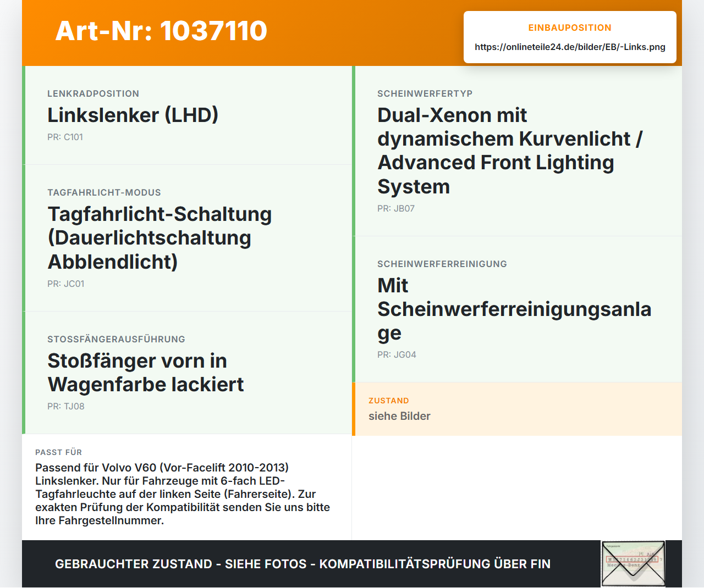
Task: Click PR: C101 code
Action: tap(65, 137)
